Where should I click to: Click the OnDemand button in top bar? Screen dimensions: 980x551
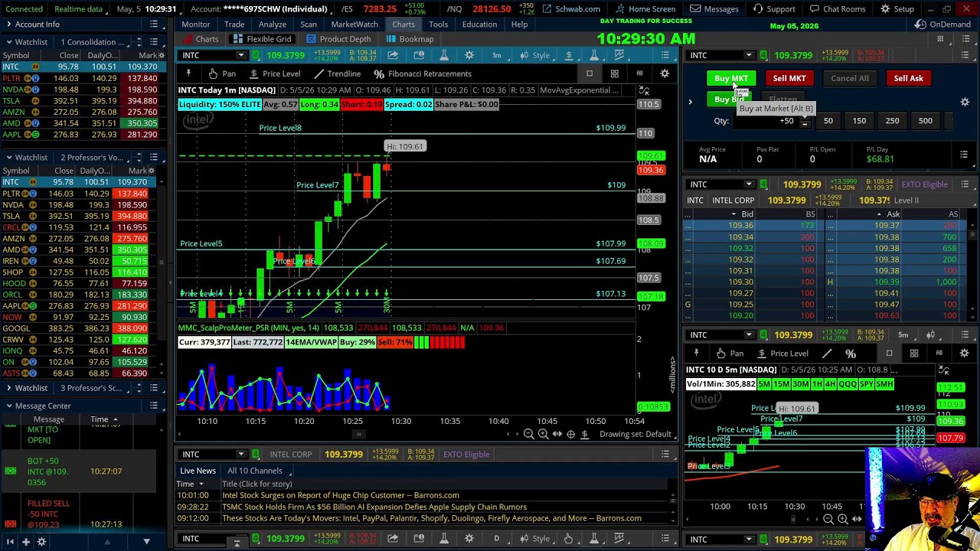coord(942,24)
